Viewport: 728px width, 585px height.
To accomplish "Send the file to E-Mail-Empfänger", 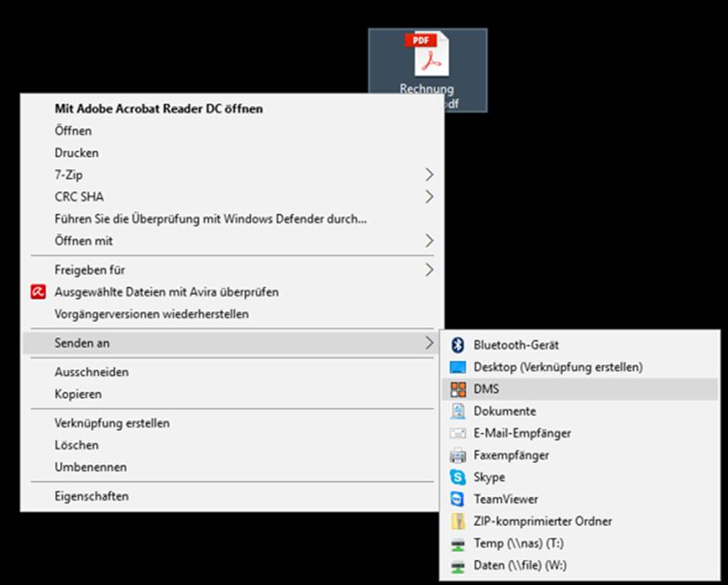I will click(x=580, y=434).
